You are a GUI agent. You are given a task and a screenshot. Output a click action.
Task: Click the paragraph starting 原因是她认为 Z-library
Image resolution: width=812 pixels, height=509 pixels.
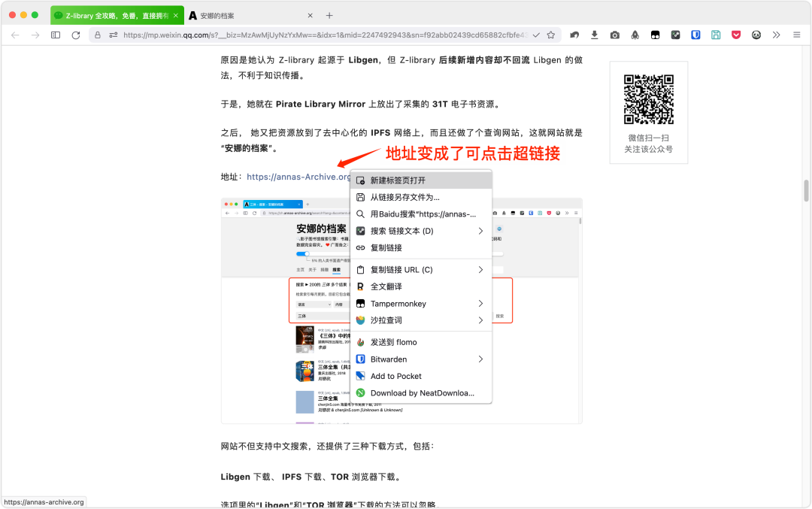click(x=401, y=68)
